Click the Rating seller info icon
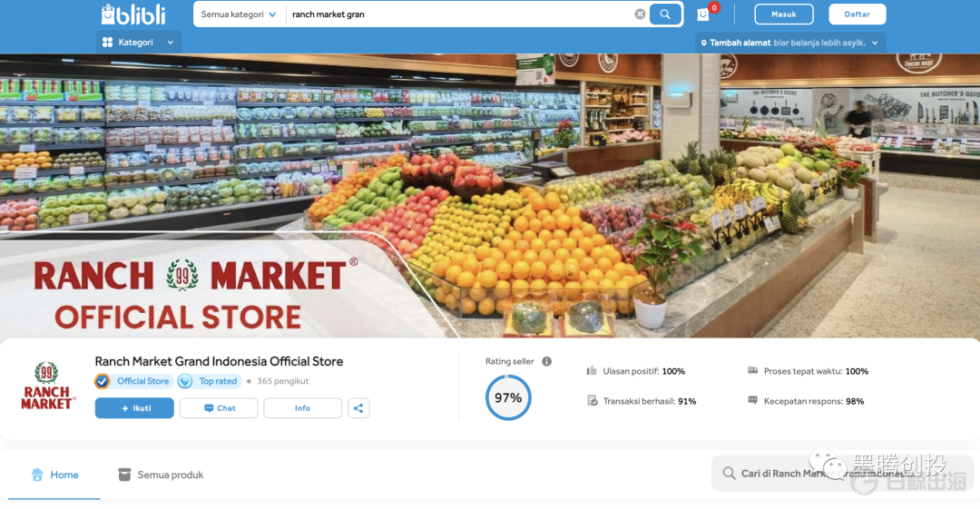The width and height of the screenshot is (980, 509). (546, 361)
